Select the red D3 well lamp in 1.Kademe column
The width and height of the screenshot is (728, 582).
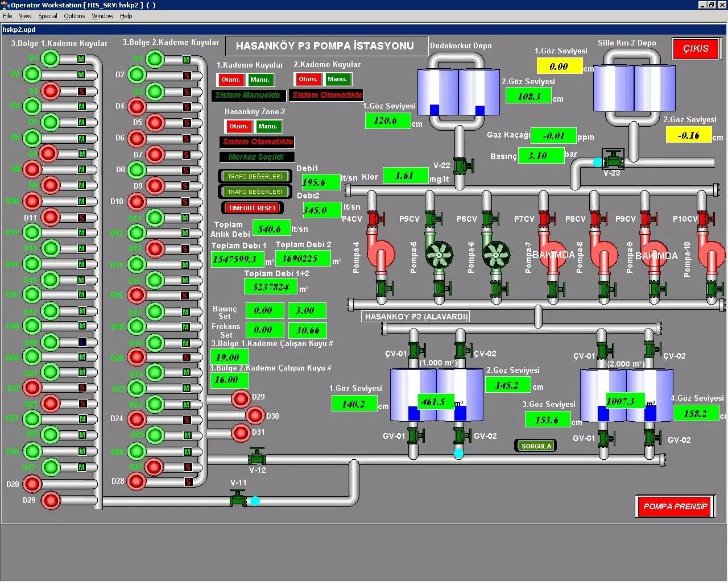pos(51,90)
